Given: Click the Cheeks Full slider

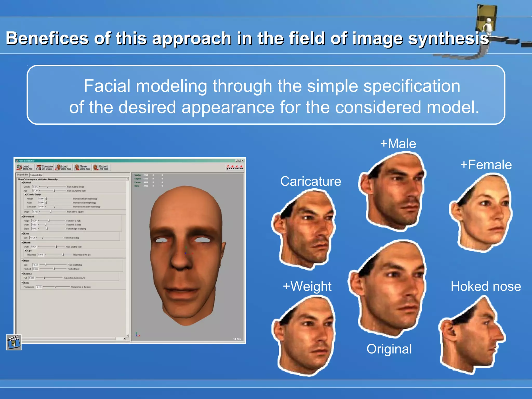Looking at the screenshot, I should 49,278.
